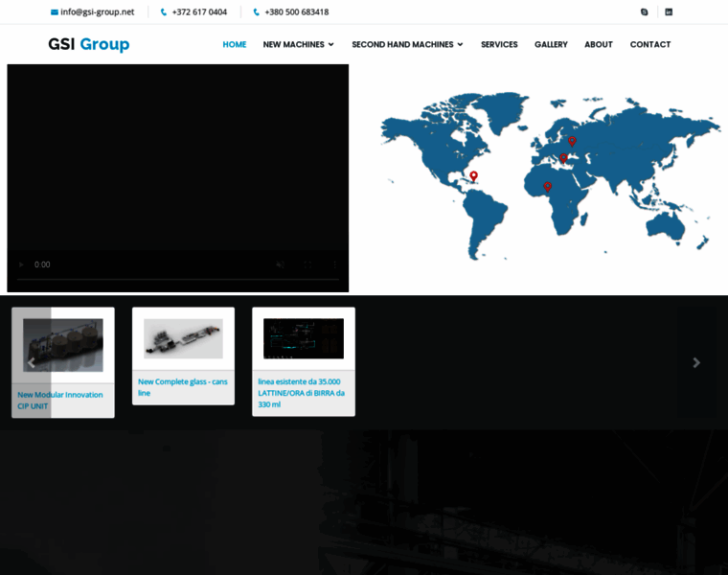
Task: Click the map pin in West Africa
Action: coord(547,187)
